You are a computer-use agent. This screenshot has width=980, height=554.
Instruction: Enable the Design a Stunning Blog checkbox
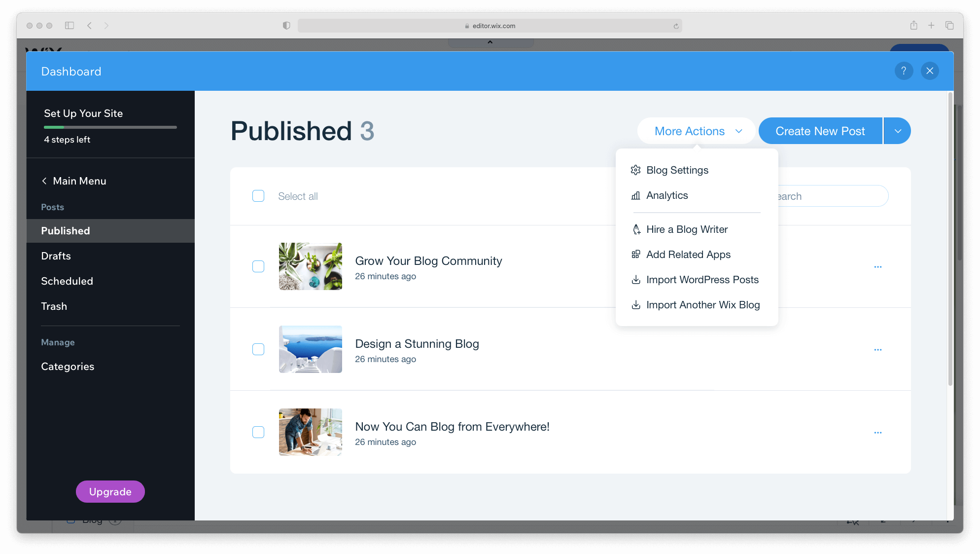pyautogui.click(x=258, y=349)
